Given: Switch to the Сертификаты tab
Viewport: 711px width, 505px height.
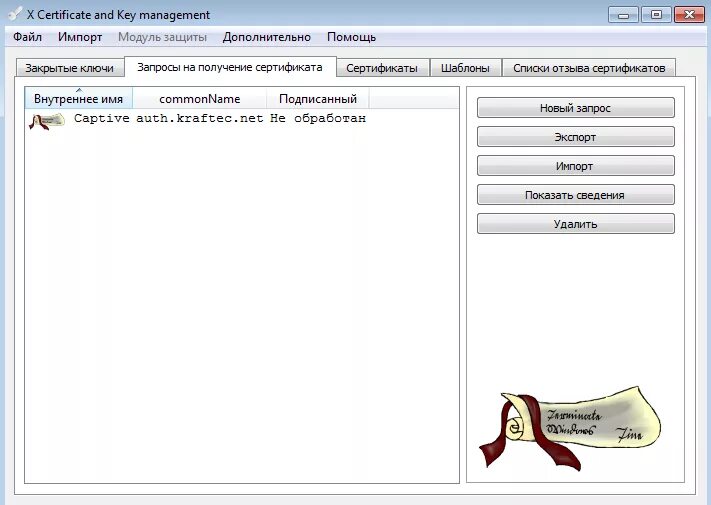Looking at the screenshot, I should (382, 68).
